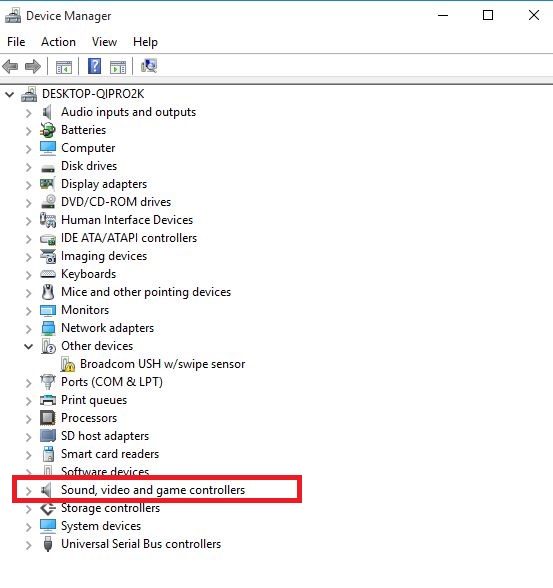The height and width of the screenshot is (588, 553).
Task: Select the Keyboards label
Action: [x=88, y=274]
